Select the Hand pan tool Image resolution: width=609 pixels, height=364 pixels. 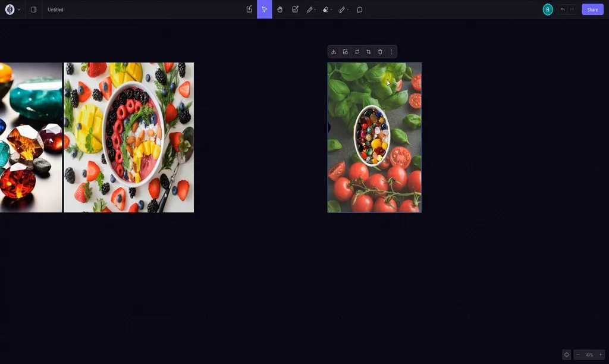[x=280, y=10]
